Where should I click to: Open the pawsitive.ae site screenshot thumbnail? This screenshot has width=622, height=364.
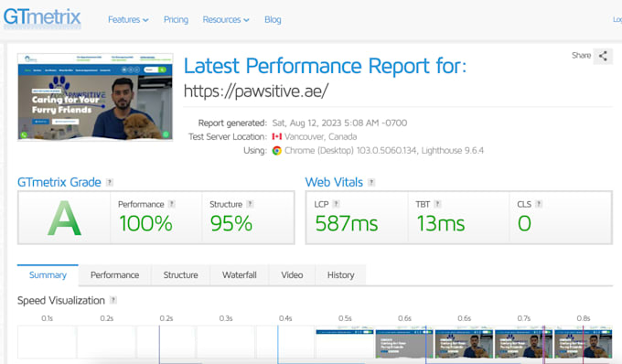tap(95, 97)
